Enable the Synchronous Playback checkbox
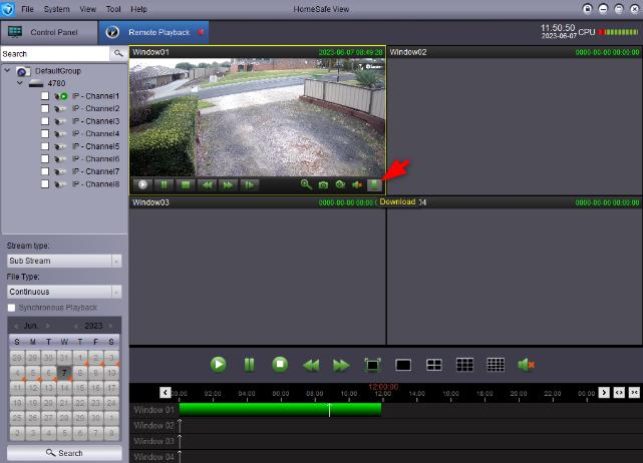 click(x=12, y=308)
